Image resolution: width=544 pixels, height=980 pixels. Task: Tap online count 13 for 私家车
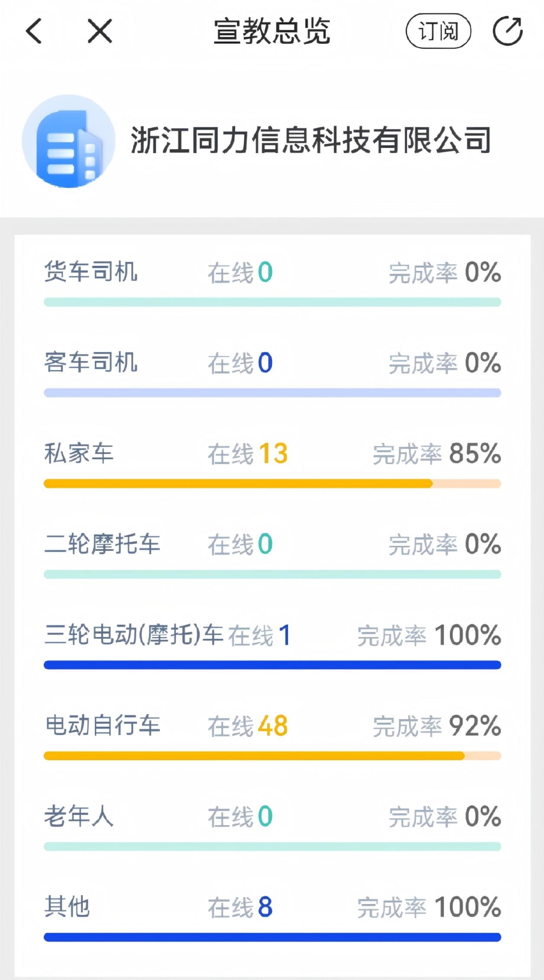[273, 454]
